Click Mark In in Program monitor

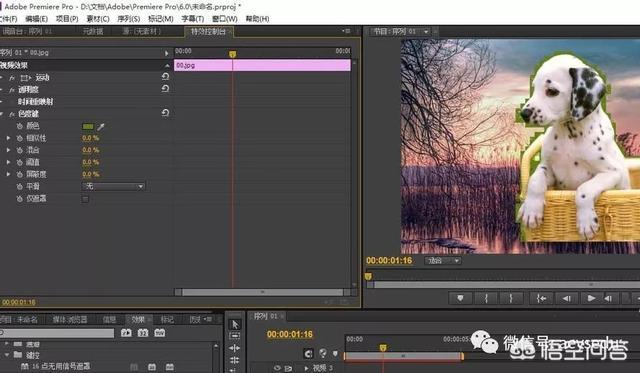coord(486,298)
